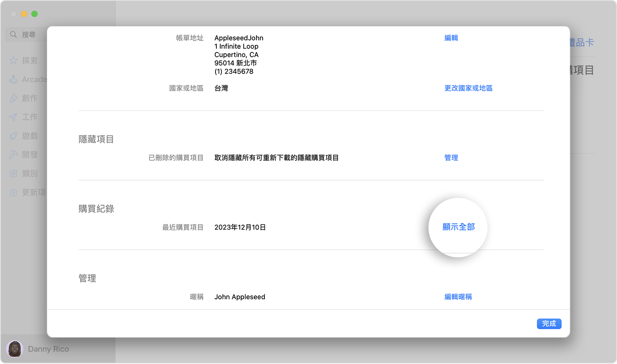Click the Arcade joystick icon
617x364 pixels.
point(14,80)
